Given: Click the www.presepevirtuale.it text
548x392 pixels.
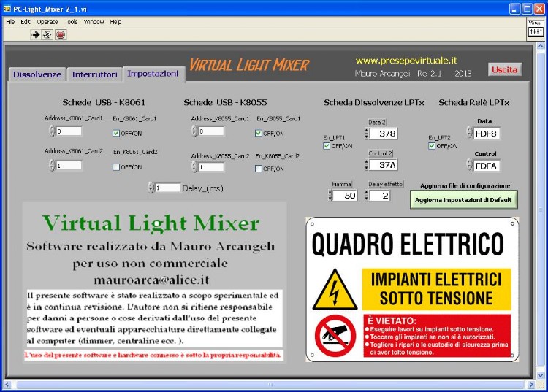Looking at the screenshot, I should click(406, 61).
